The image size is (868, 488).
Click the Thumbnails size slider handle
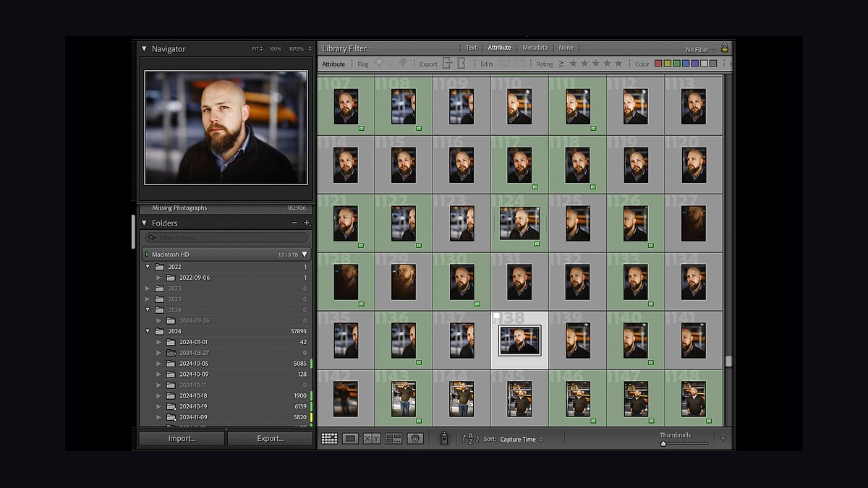point(663,443)
